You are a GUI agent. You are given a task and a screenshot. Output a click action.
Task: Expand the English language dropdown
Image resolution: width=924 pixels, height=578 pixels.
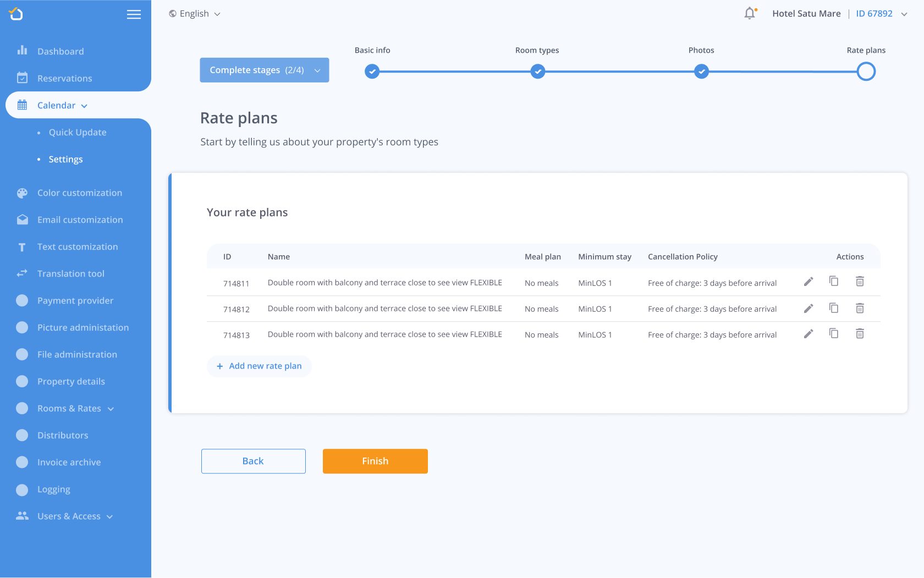[194, 13]
